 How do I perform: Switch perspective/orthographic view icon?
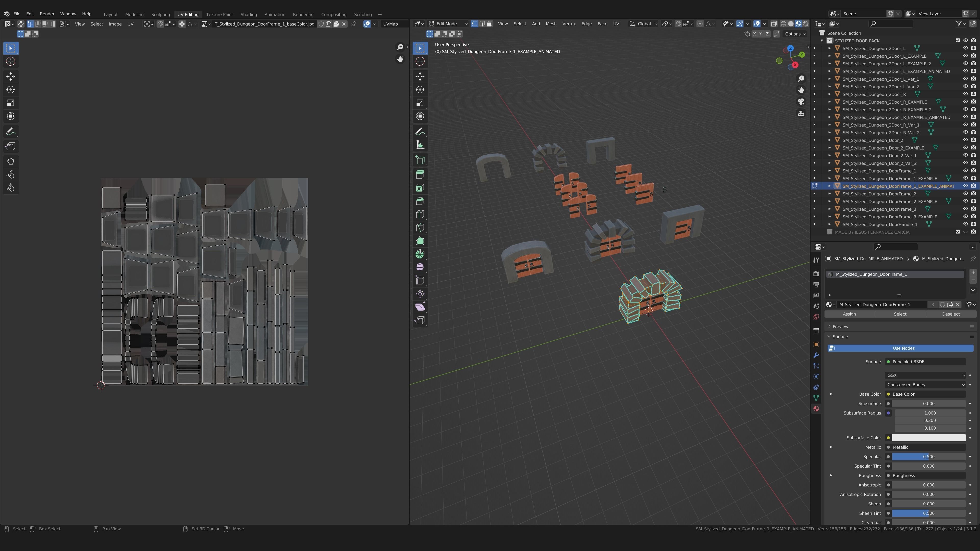pos(801,113)
